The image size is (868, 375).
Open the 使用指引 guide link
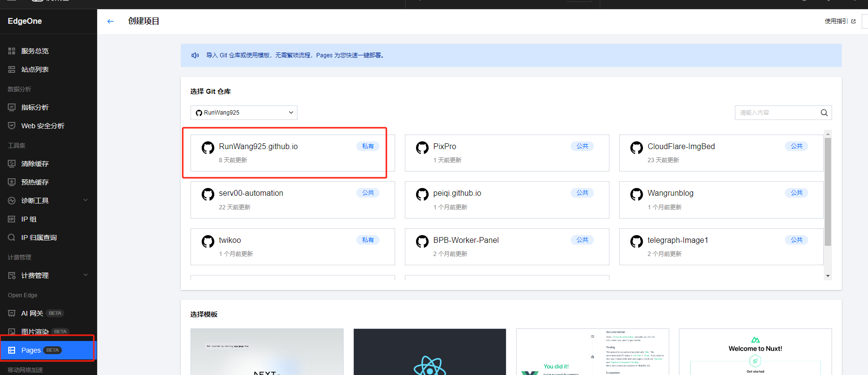[836, 21]
